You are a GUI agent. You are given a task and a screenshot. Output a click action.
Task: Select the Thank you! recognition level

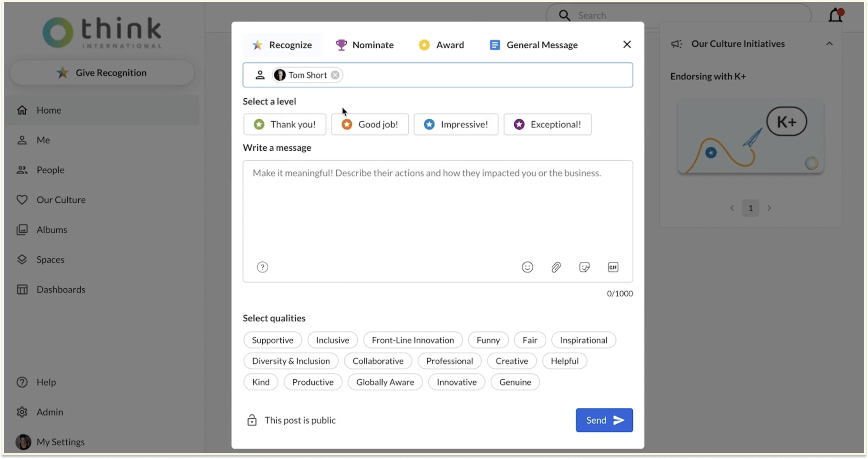(285, 124)
